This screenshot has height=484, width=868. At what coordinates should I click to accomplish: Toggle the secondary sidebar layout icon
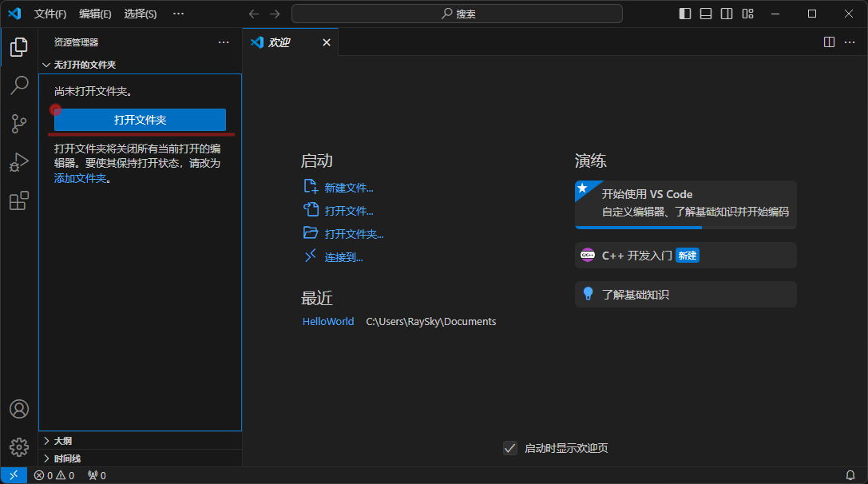727,14
